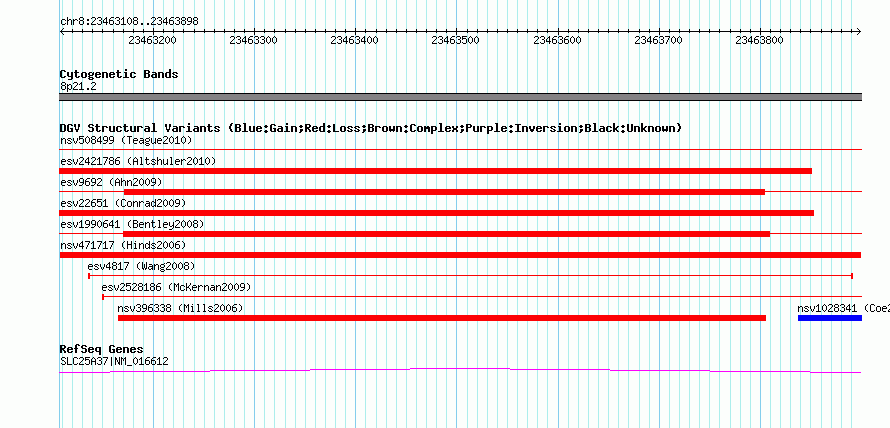Screen dimensions: 890x428
Task: Open variant label esv9692 (Ahn2009)
Action: (x=111, y=182)
